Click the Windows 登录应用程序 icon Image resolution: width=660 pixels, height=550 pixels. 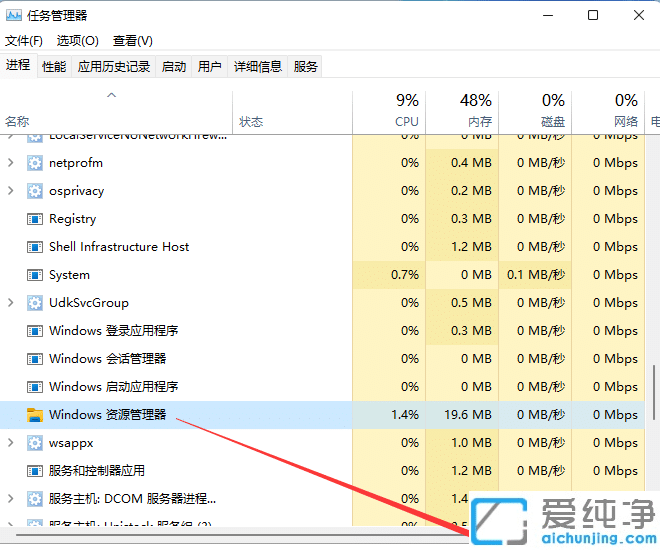click(x=35, y=331)
